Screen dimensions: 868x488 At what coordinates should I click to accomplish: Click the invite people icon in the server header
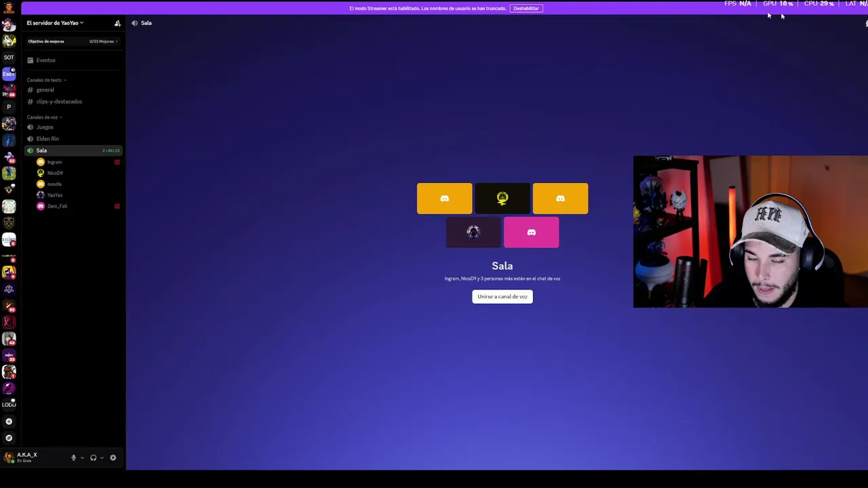point(117,23)
